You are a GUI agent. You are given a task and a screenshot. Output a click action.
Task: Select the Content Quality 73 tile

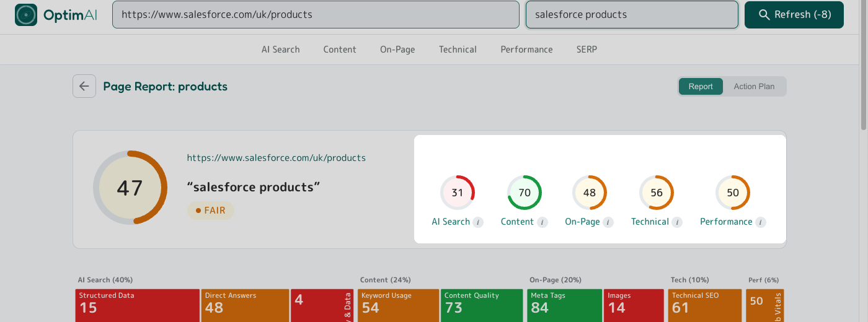pyautogui.click(x=483, y=305)
